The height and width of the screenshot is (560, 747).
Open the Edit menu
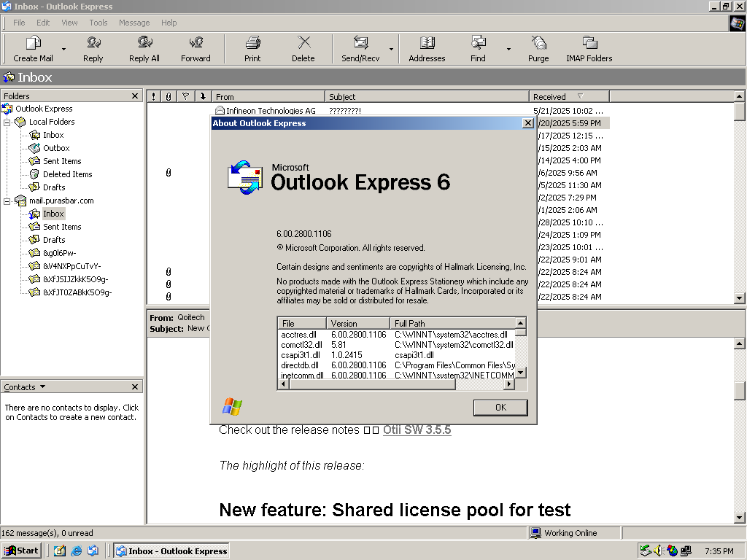click(43, 23)
